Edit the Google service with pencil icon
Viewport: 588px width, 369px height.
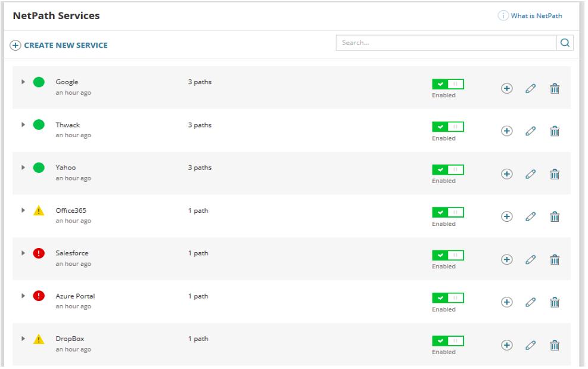tap(530, 88)
